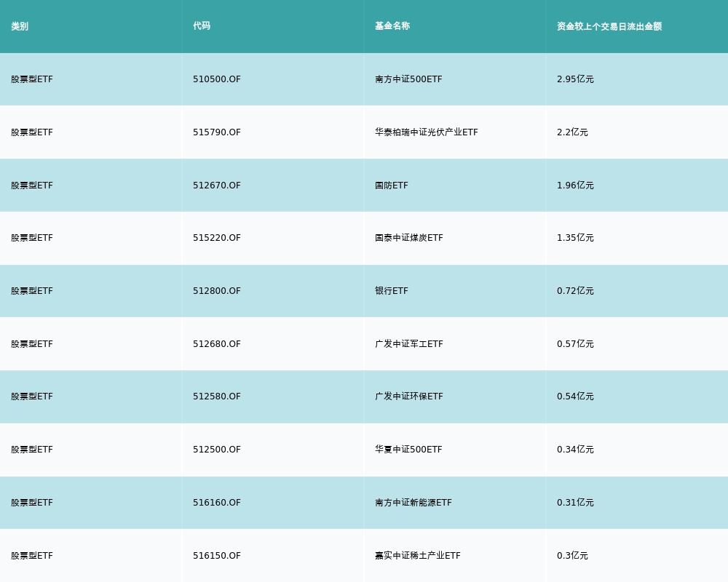Viewport: 728px width, 582px height.
Task: Click 股票型ETF in the 银行ETF row
Action: coord(32,291)
